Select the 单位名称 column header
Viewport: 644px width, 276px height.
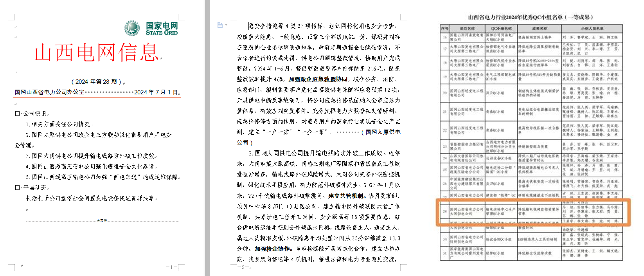[x=467, y=29]
